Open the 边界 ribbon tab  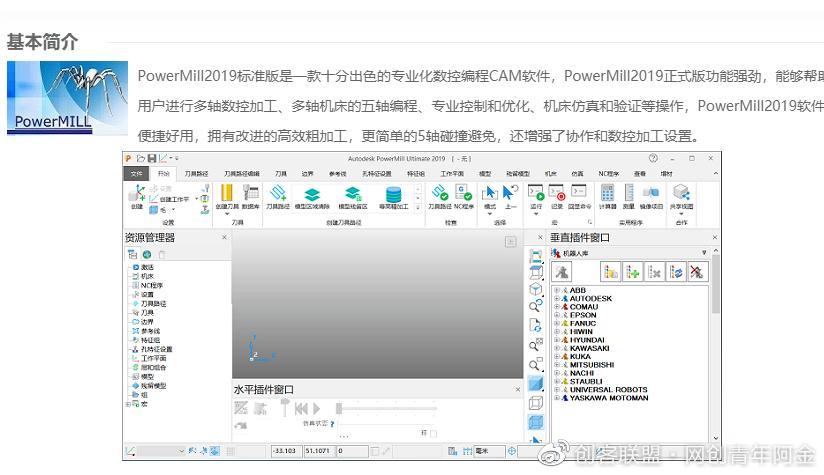[307, 173]
